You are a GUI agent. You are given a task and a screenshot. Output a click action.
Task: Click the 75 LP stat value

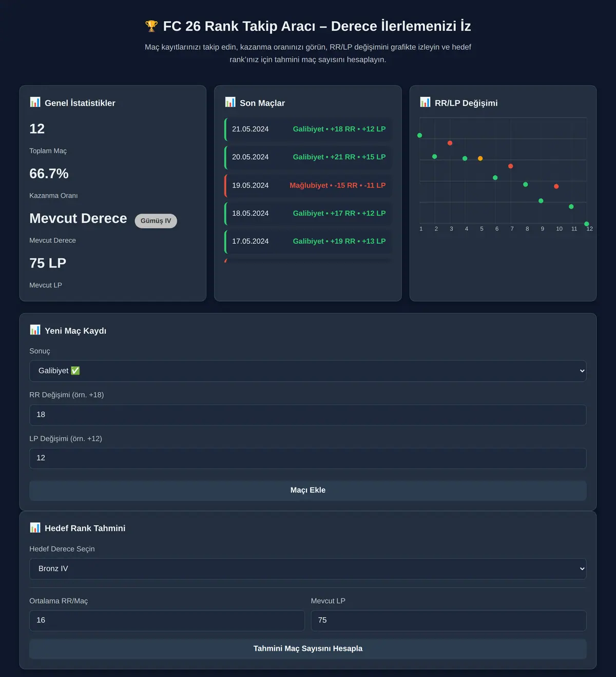48,263
